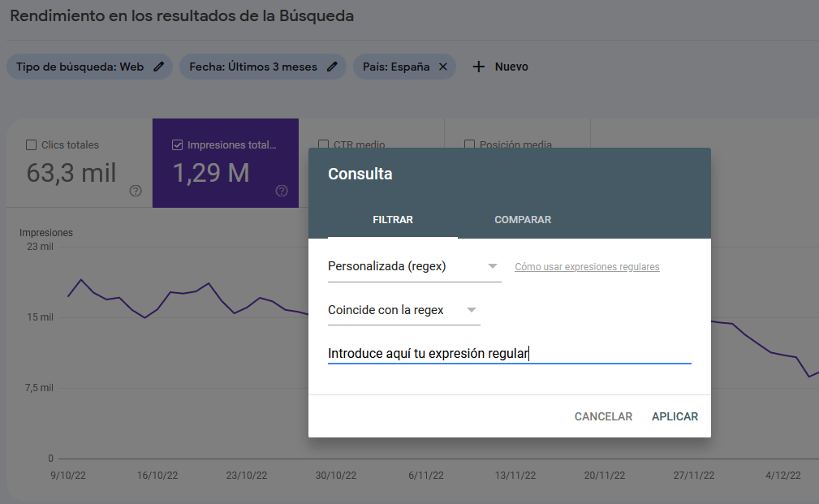
Task: Switch to the FILTRAR tab
Action: click(393, 220)
